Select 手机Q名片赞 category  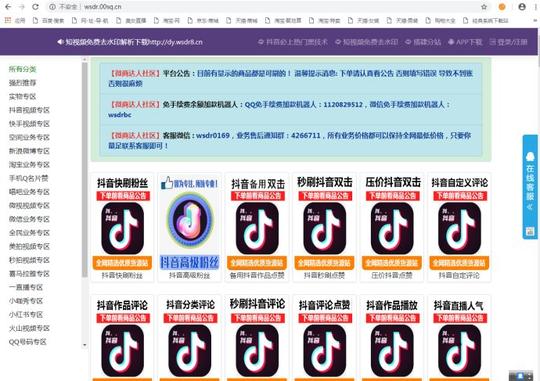(x=29, y=178)
